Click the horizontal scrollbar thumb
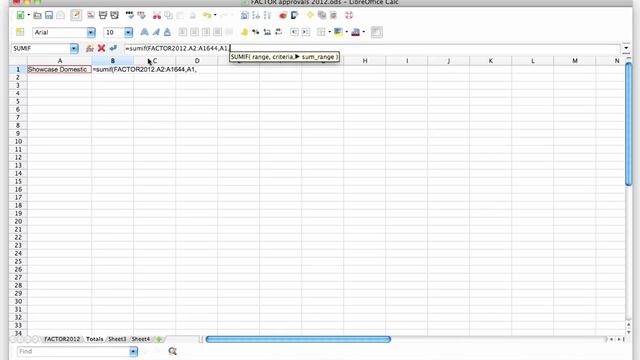Viewport: 640px width, 360px height. (298, 339)
